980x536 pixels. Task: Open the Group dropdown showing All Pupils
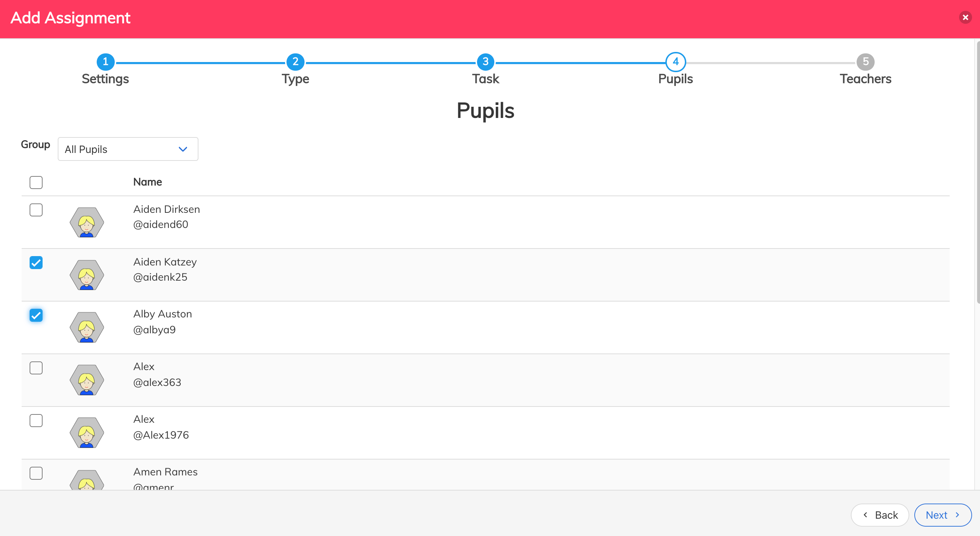pos(128,149)
